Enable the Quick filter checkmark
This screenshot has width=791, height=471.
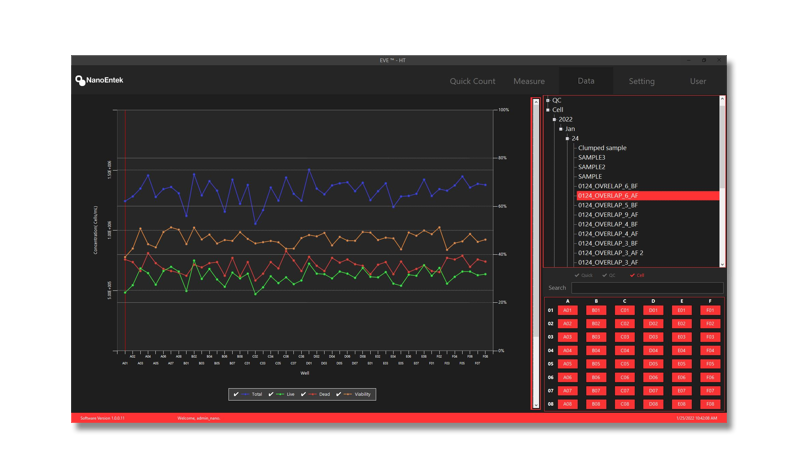coord(577,275)
